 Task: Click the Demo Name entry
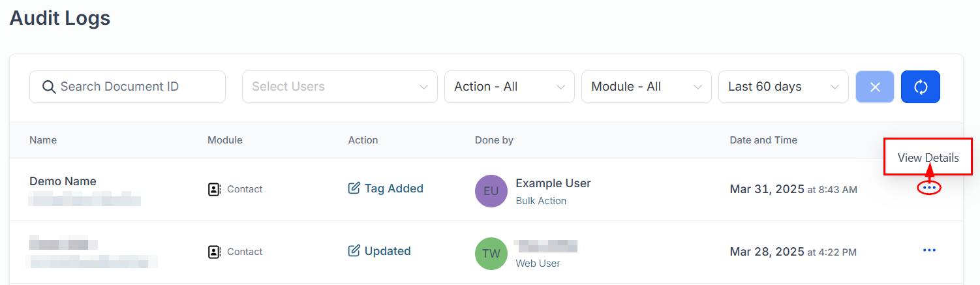point(63,181)
